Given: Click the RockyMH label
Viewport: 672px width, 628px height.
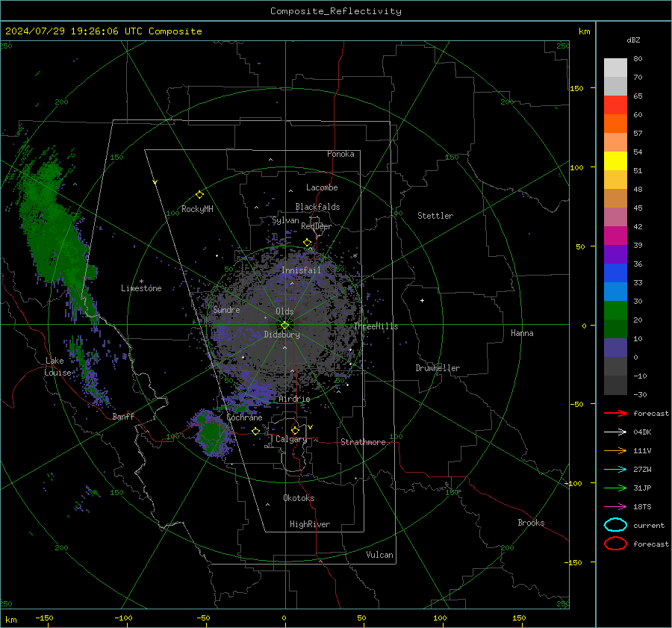Looking at the screenshot, I should (x=197, y=209).
